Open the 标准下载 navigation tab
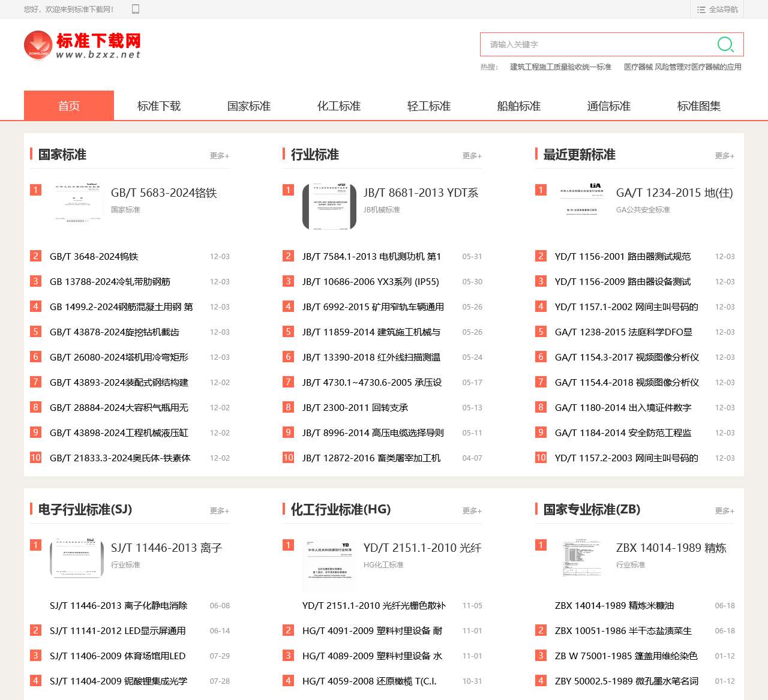This screenshot has width=768, height=700. tap(159, 106)
